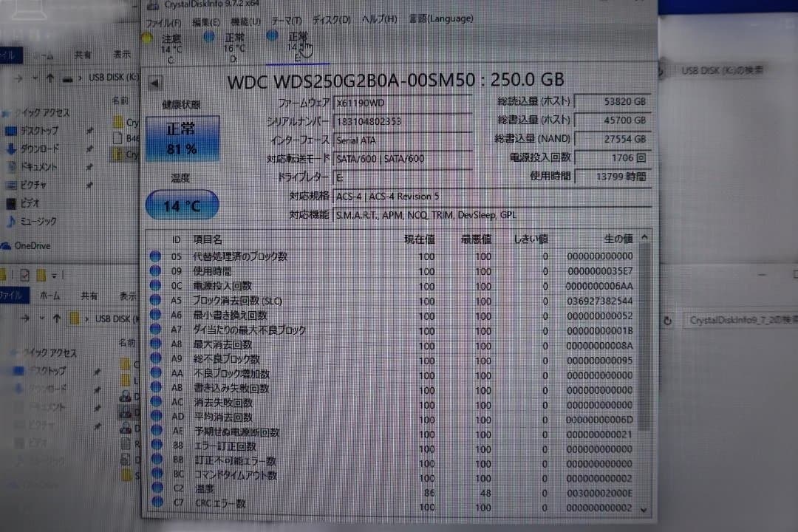Click the status icon for C2 温度

tap(157, 488)
